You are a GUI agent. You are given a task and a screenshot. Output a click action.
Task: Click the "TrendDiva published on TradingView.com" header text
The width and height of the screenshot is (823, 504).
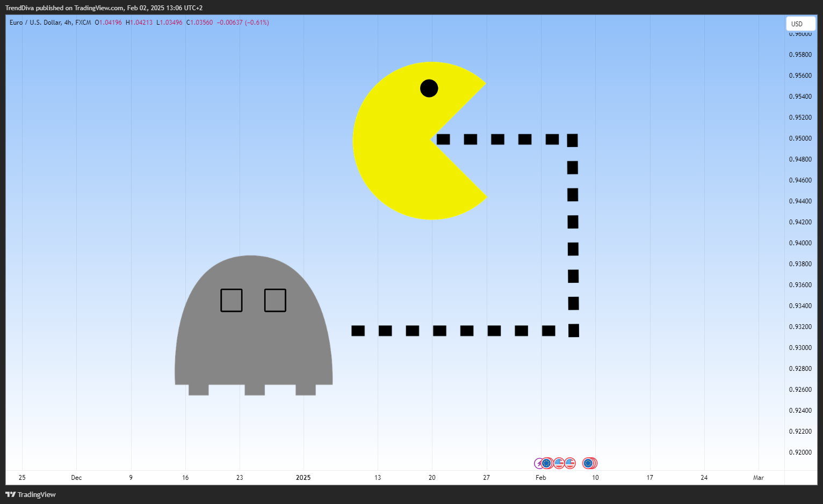[64, 8]
